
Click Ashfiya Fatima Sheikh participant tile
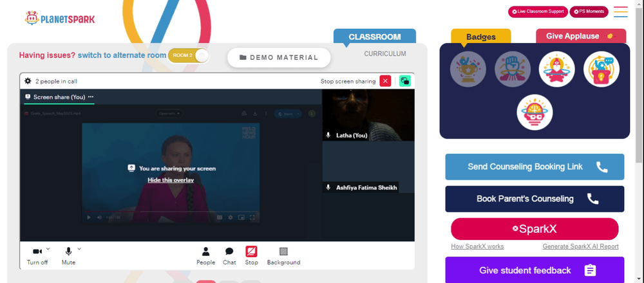pyautogui.click(x=368, y=167)
